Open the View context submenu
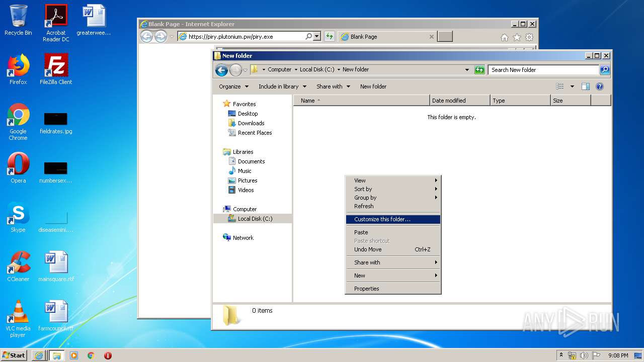644x362 pixels. click(x=393, y=180)
